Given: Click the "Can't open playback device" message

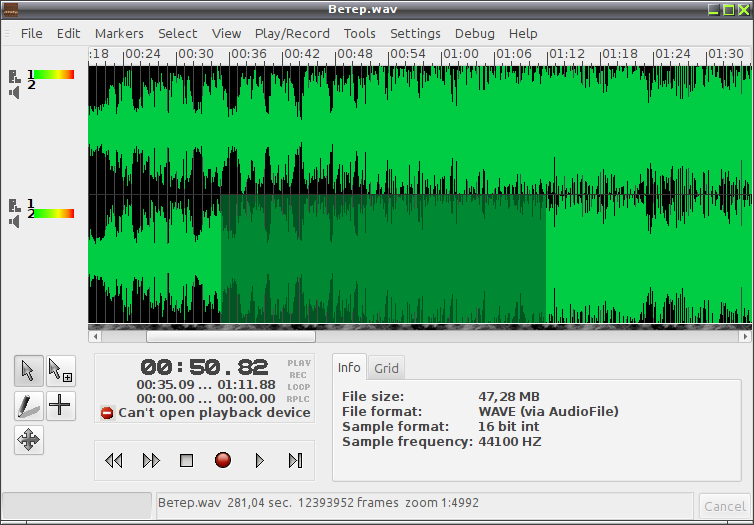Looking at the screenshot, I should pos(214,413).
